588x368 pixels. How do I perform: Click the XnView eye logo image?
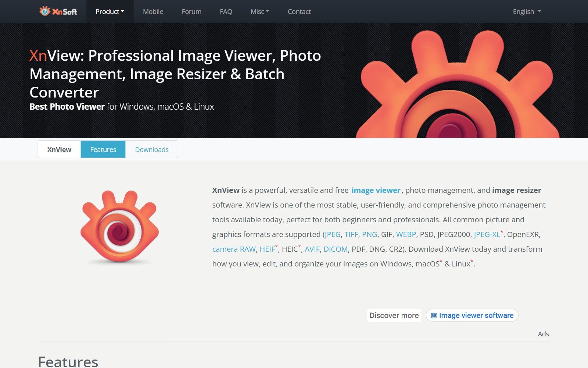coord(119,227)
